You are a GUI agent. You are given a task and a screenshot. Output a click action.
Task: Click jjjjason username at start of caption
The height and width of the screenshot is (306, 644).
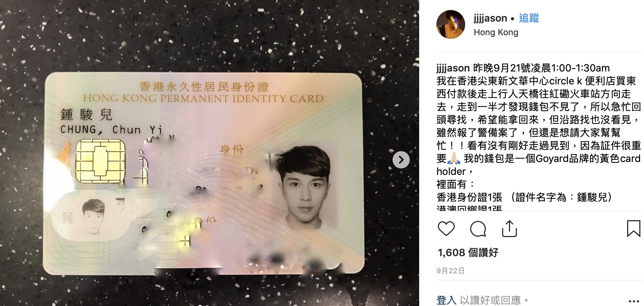pyautogui.click(x=453, y=68)
